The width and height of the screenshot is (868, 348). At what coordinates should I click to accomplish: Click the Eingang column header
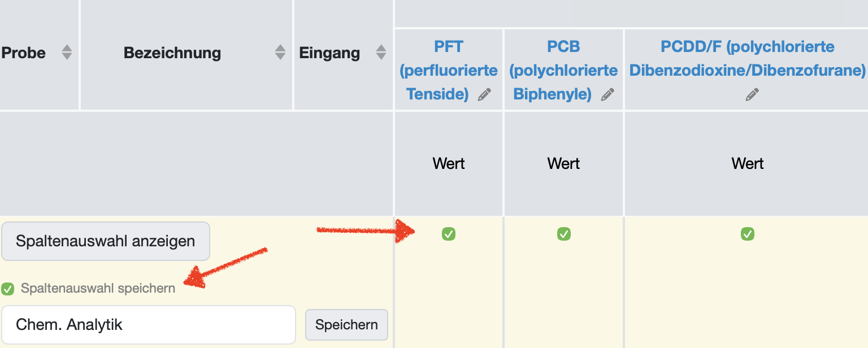(x=329, y=53)
